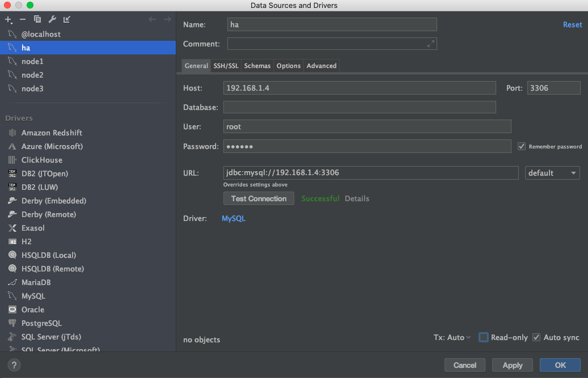588x378 pixels.
Task: Disable the Auto sync checkbox
Action: pyautogui.click(x=536, y=337)
